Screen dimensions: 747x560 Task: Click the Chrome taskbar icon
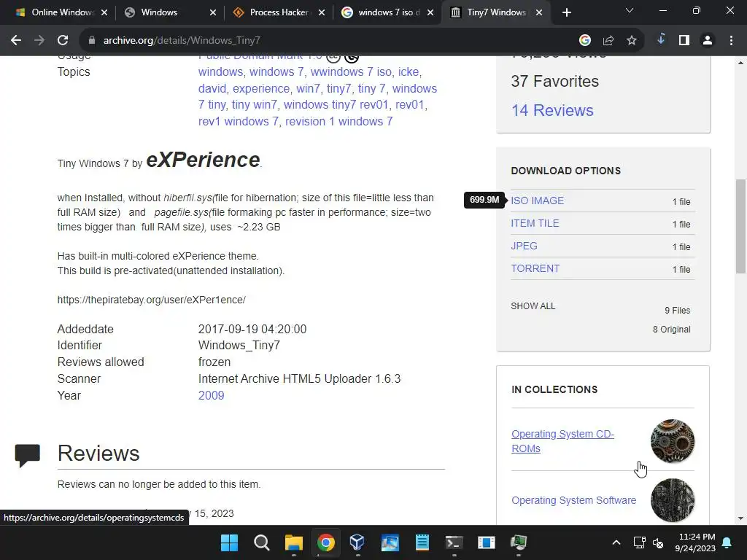coord(326,542)
